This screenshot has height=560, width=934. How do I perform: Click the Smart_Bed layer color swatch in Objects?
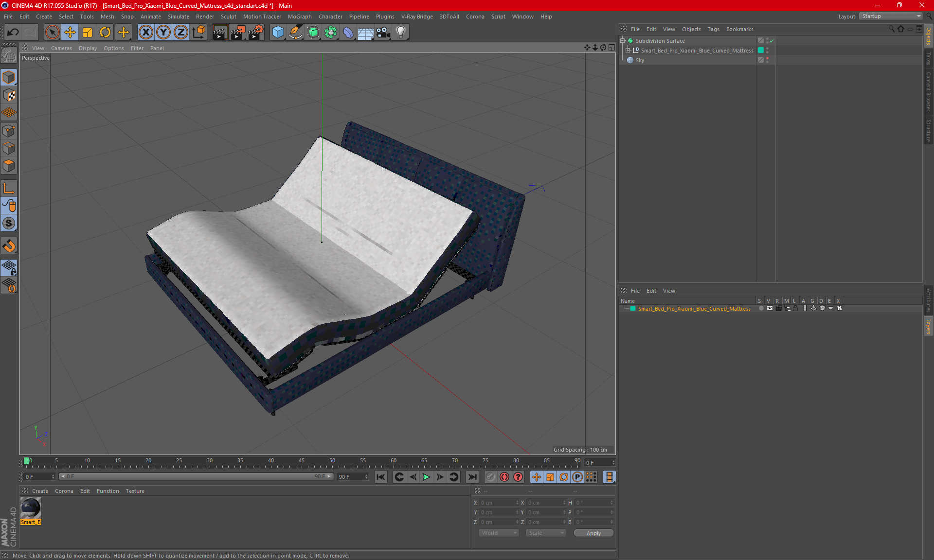(x=761, y=51)
